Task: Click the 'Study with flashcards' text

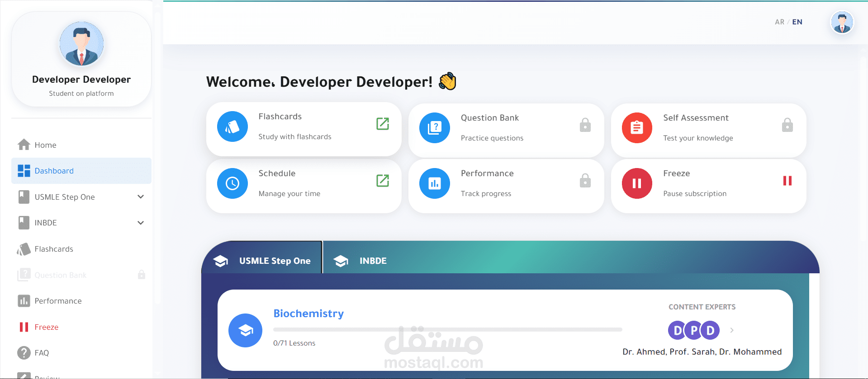Action: (295, 137)
